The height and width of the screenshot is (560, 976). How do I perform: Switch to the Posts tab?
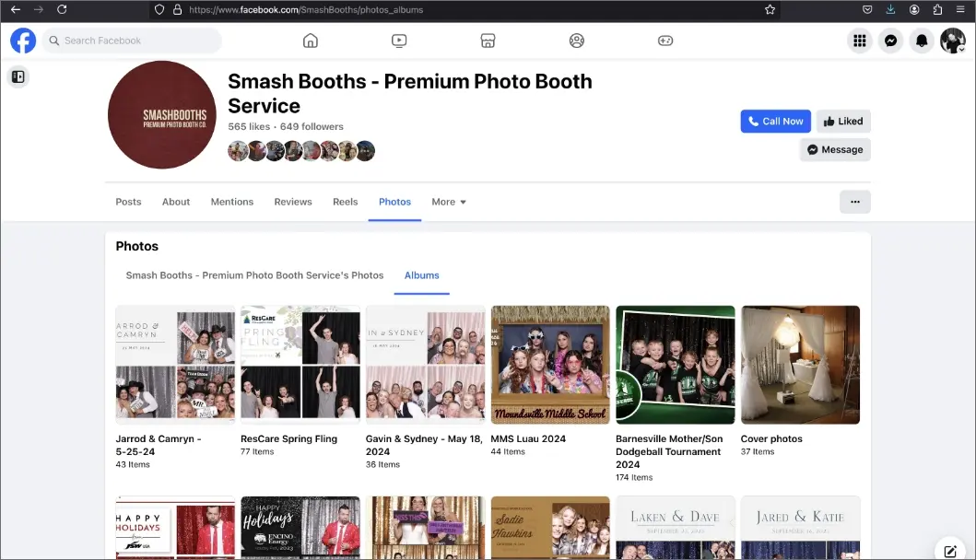pyautogui.click(x=128, y=202)
